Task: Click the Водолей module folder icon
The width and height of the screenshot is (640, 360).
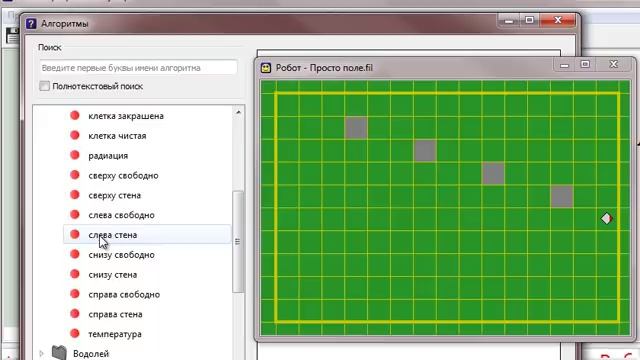Action: point(59,353)
